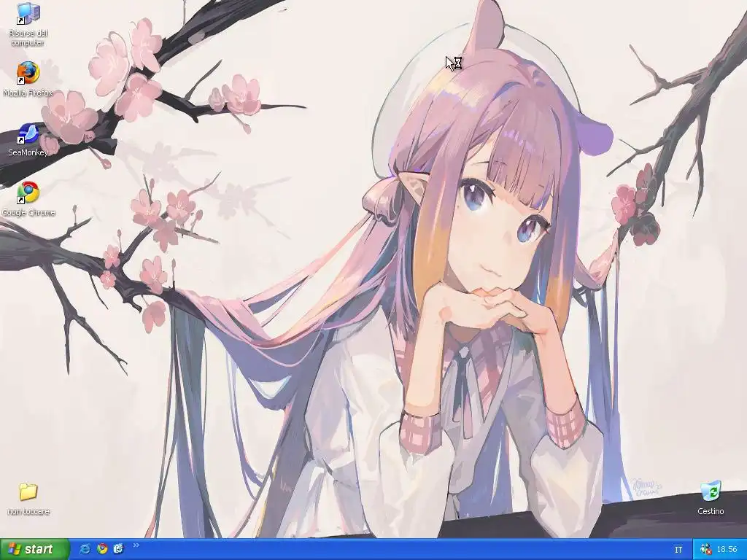Screen dimensions: 747x560
Task: Click the 18.56 taskbar clock
Action: pyautogui.click(x=727, y=550)
